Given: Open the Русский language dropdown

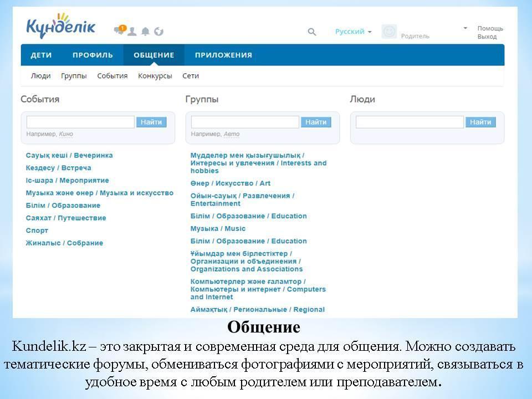Looking at the screenshot, I should [x=353, y=32].
